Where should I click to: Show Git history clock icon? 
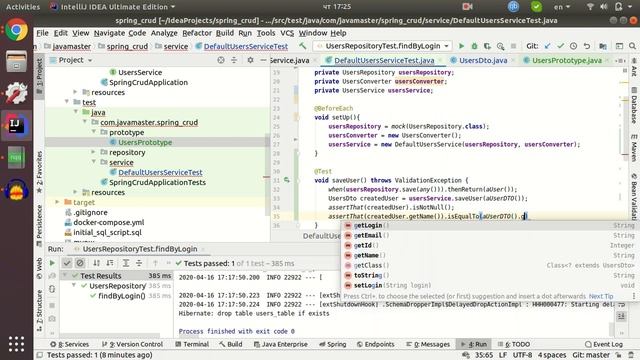click(573, 46)
